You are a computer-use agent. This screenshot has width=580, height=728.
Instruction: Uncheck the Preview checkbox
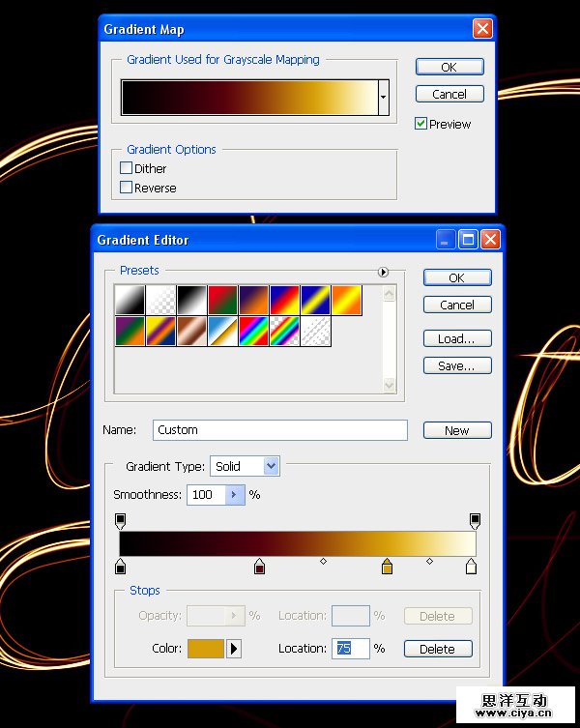click(x=421, y=124)
